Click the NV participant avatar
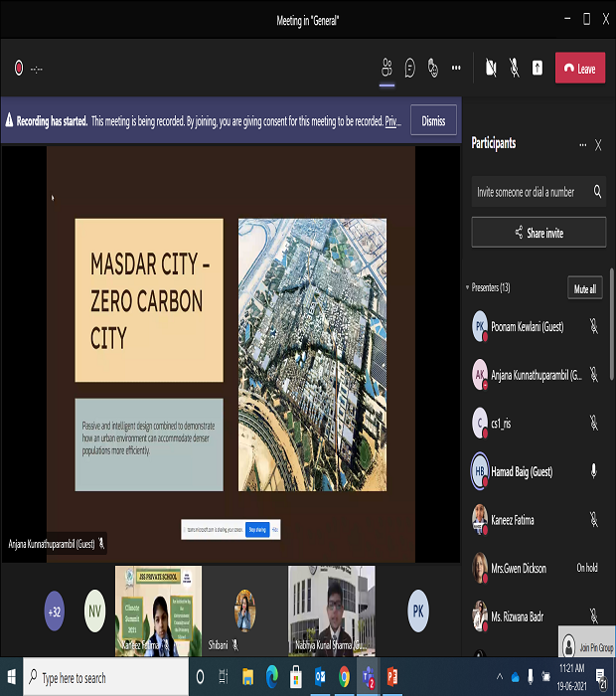The image size is (616, 696). tap(94, 611)
